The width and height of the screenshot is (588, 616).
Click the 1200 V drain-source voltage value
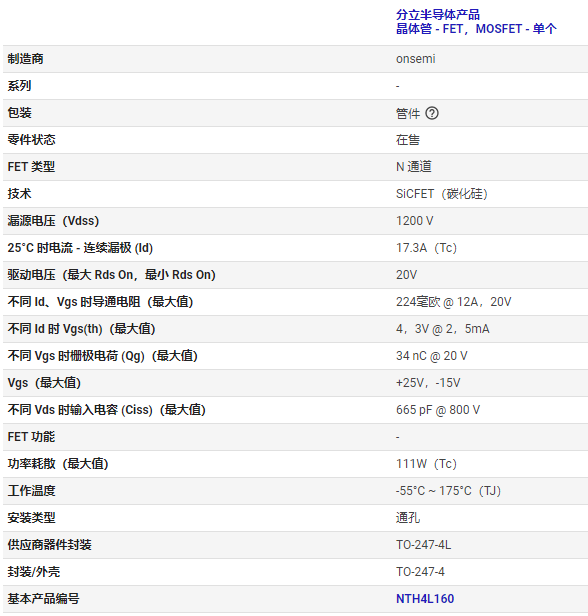point(414,221)
